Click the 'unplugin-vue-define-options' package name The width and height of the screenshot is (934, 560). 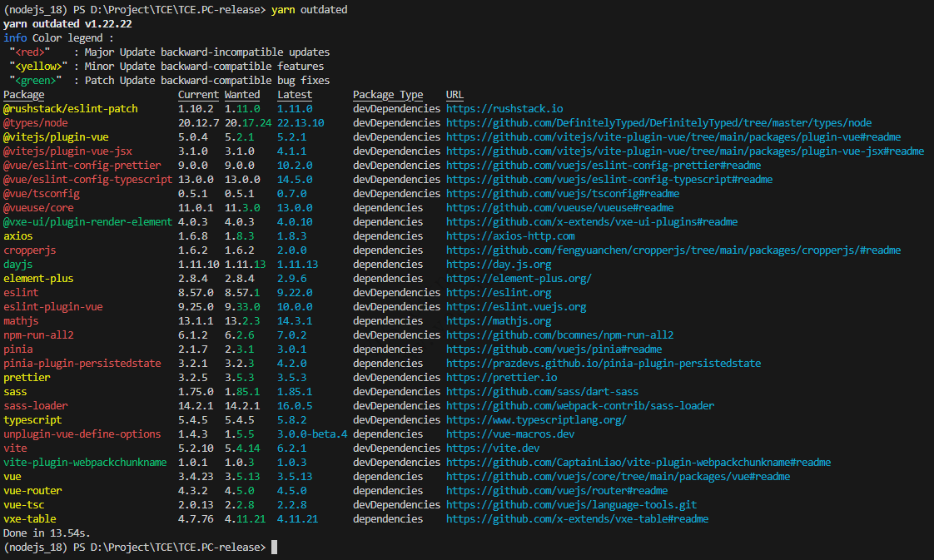click(x=82, y=434)
